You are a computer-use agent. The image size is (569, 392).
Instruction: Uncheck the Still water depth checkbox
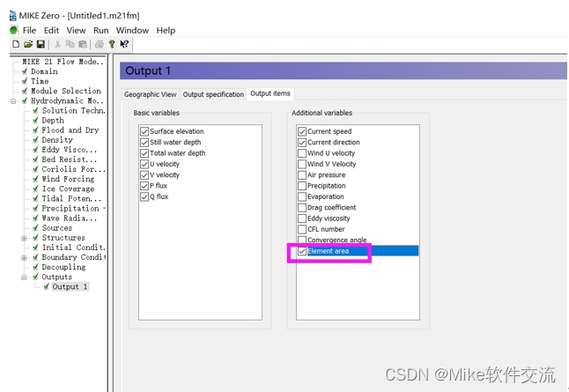coord(144,143)
